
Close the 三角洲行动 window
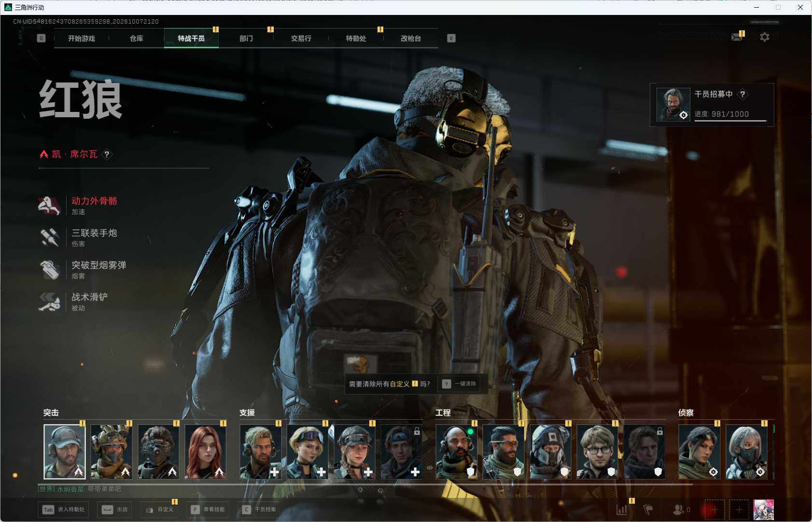800,7
